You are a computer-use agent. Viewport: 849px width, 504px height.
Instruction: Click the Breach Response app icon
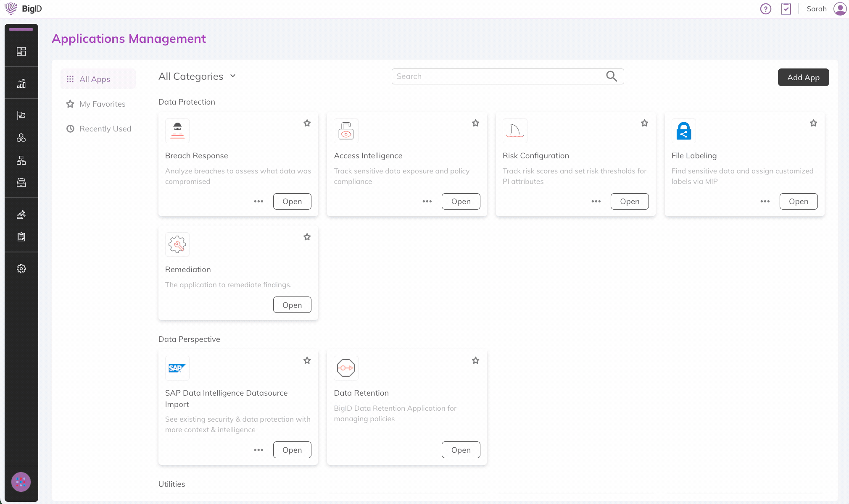(x=178, y=131)
